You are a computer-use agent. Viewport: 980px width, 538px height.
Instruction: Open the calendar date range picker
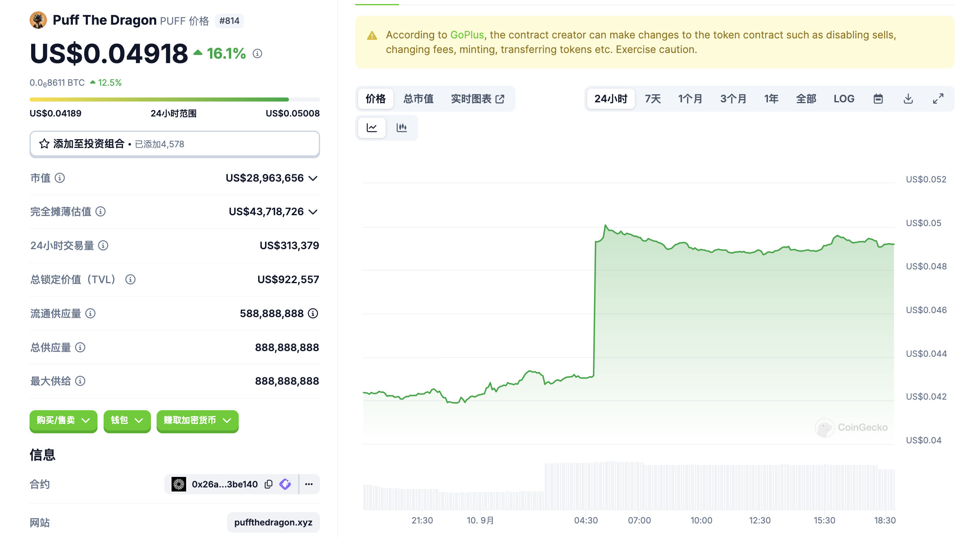click(x=878, y=99)
